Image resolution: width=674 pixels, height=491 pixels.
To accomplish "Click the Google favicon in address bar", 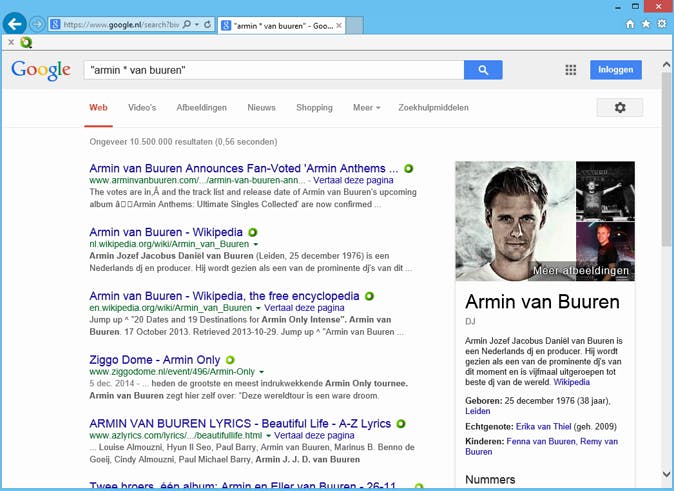I will pos(55,25).
